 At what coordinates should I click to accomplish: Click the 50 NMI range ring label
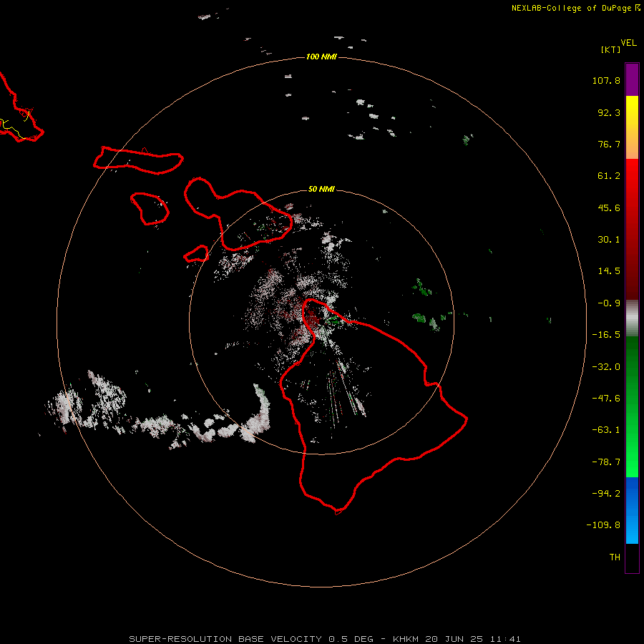[321, 189]
